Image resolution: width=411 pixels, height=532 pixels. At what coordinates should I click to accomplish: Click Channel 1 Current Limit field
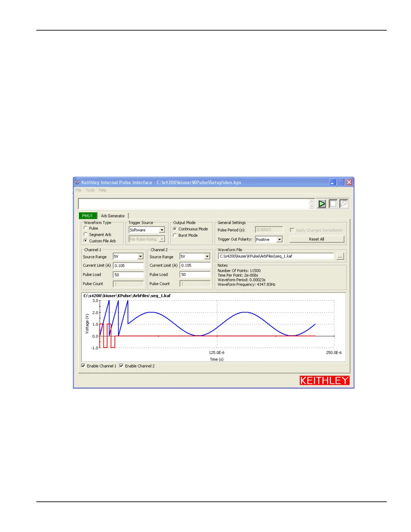click(128, 266)
